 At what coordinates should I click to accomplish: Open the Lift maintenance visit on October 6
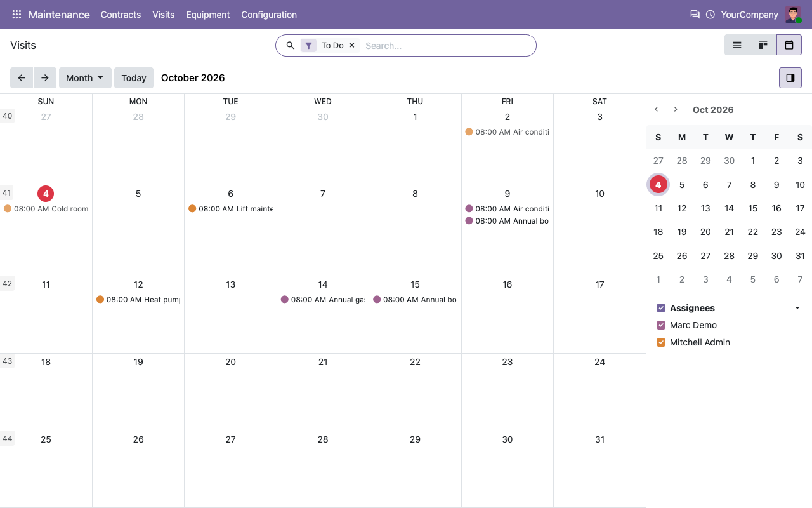[230, 209]
